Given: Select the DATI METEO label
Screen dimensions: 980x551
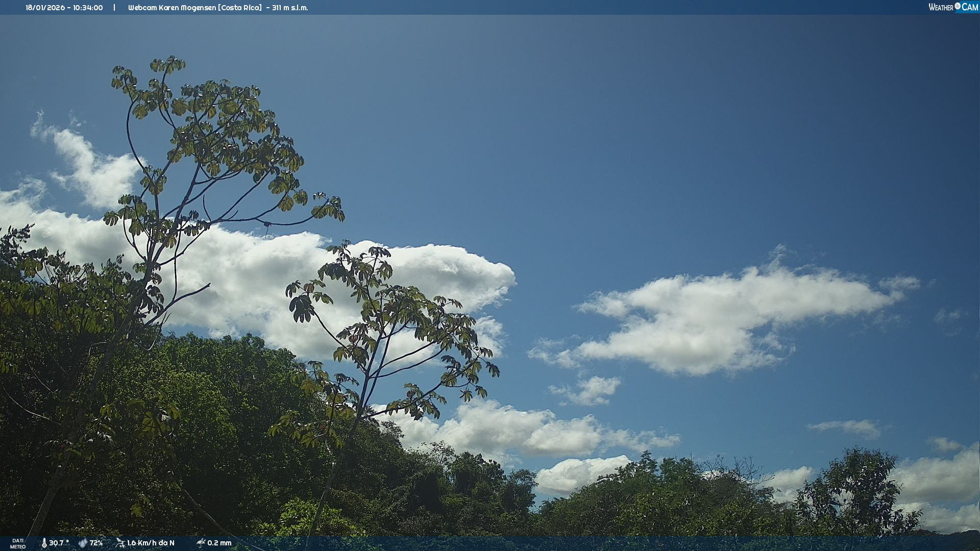Looking at the screenshot, I should click(18, 543).
